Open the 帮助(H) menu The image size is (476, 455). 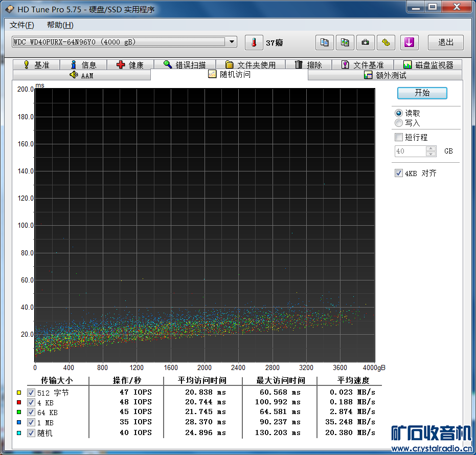click(x=60, y=25)
